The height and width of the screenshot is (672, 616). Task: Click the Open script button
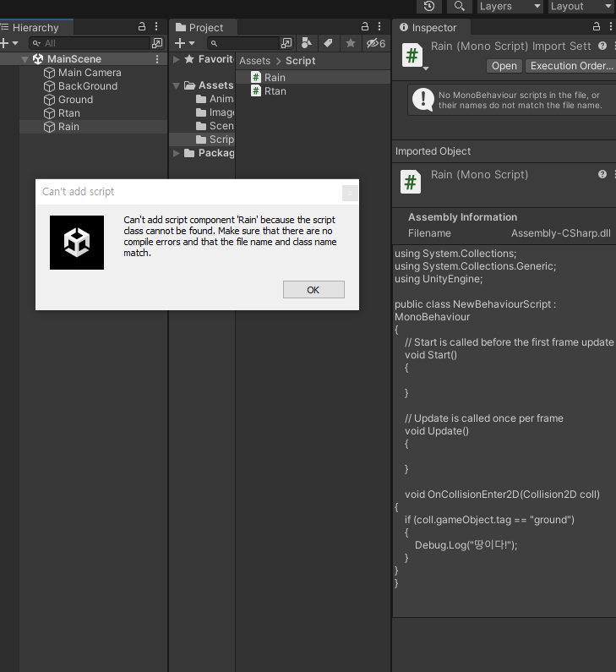click(x=504, y=66)
